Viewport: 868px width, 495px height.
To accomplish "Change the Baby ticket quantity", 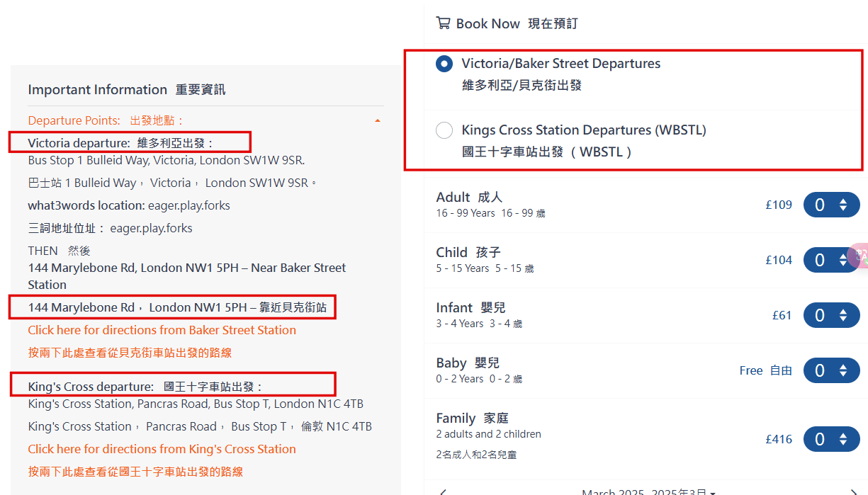I will tap(831, 371).
